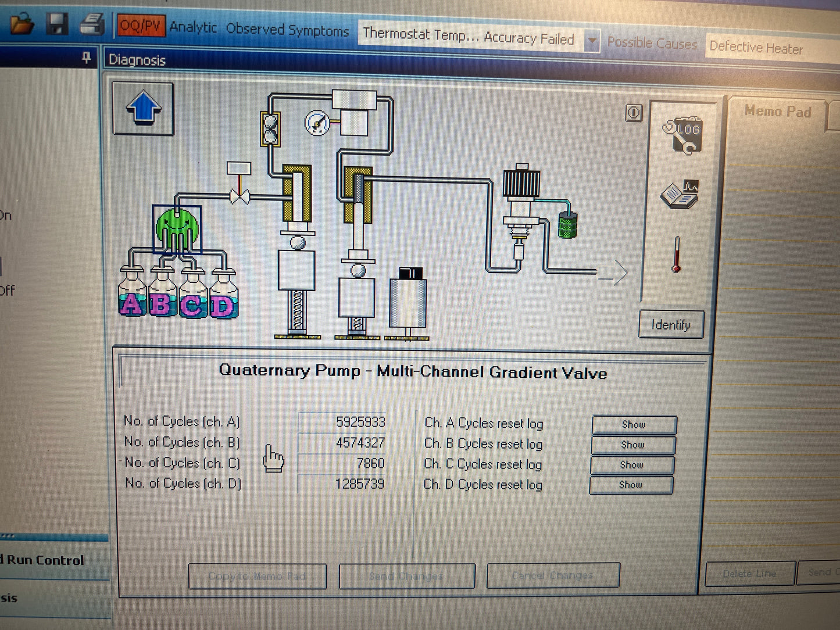
Task: Select the Analytic menu item
Action: pyautogui.click(x=193, y=27)
